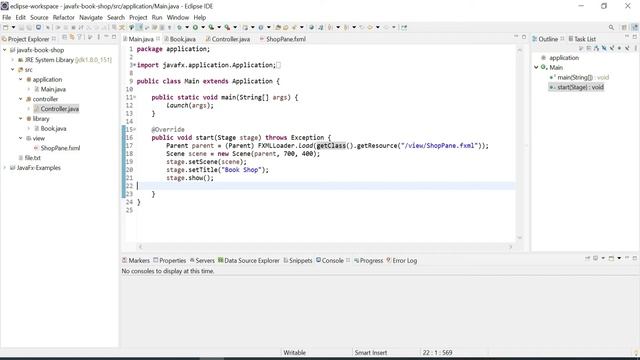Open the Data Source Explorer tab
Screen dimensions: 640x360
click(x=249, y=260)
